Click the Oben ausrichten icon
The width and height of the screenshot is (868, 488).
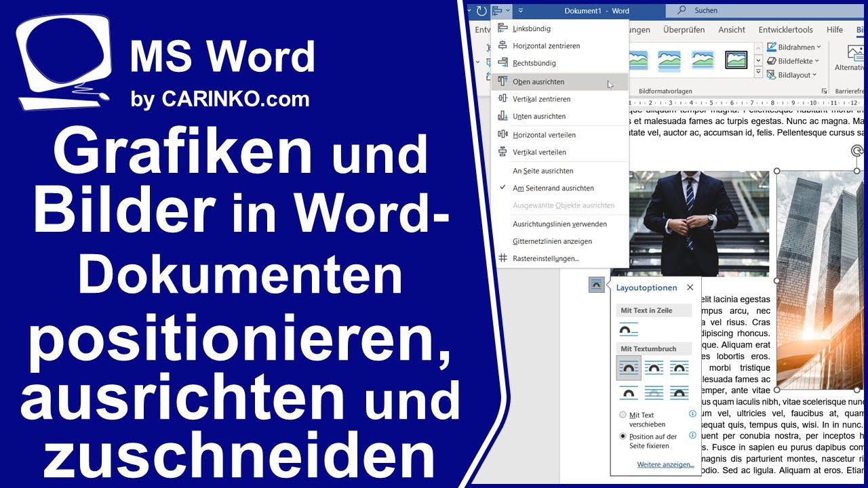tap(502, 81)
